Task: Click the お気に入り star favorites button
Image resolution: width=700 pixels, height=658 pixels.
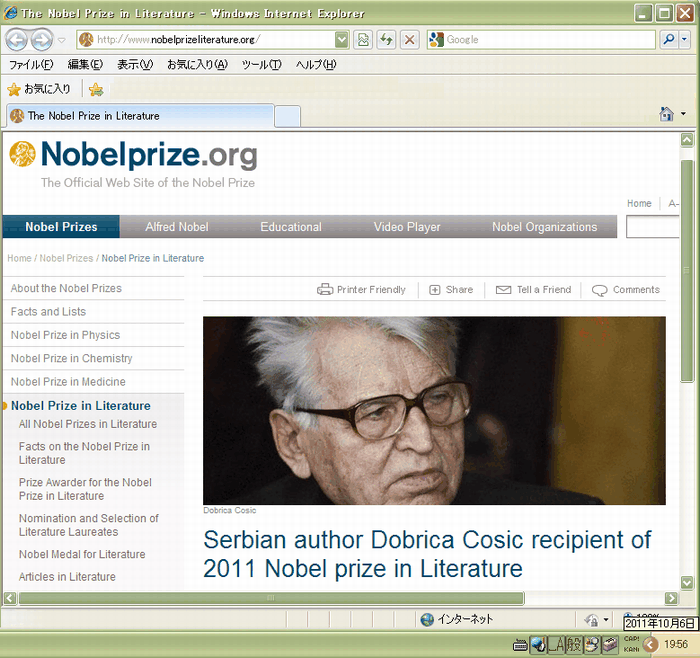Action: (x=39, y=89)
